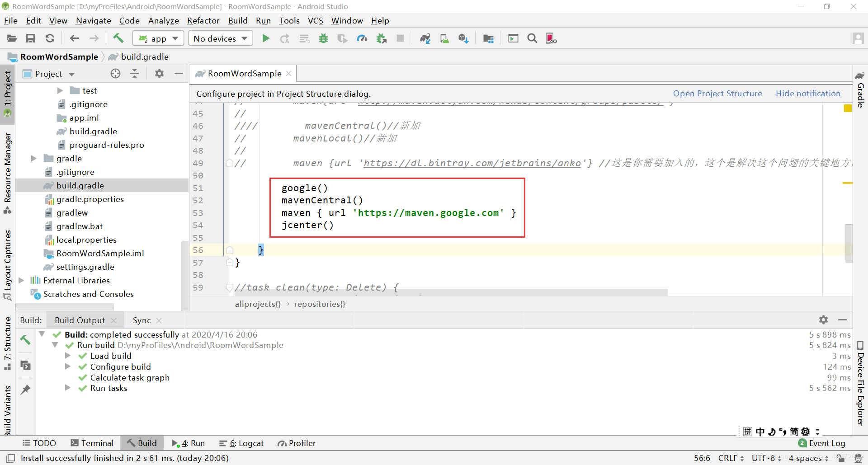
Task: Open the Refactor menu
Action: pyautogui.click(x=203, y=21)
